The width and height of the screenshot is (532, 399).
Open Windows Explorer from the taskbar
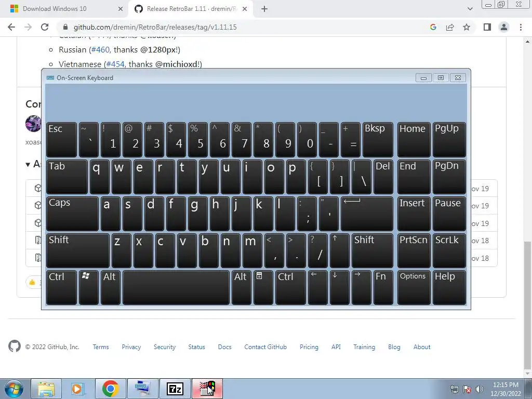(x=46, y=389)
